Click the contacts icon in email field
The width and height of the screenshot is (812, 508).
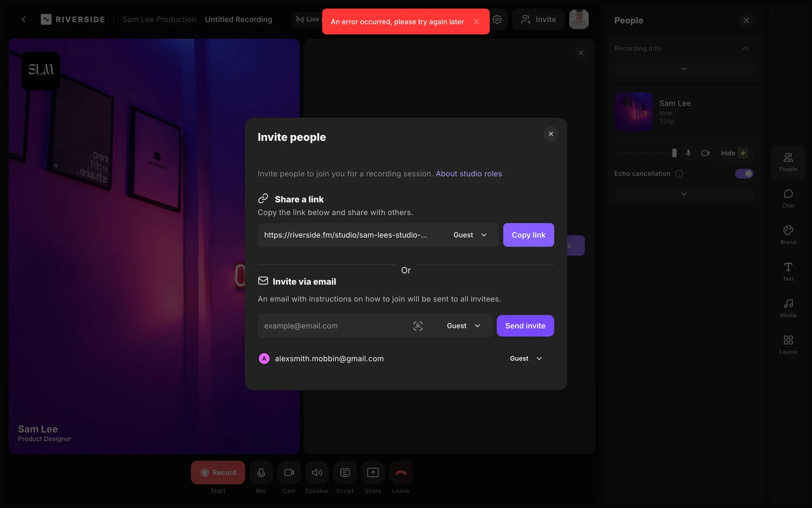[418, 326]
